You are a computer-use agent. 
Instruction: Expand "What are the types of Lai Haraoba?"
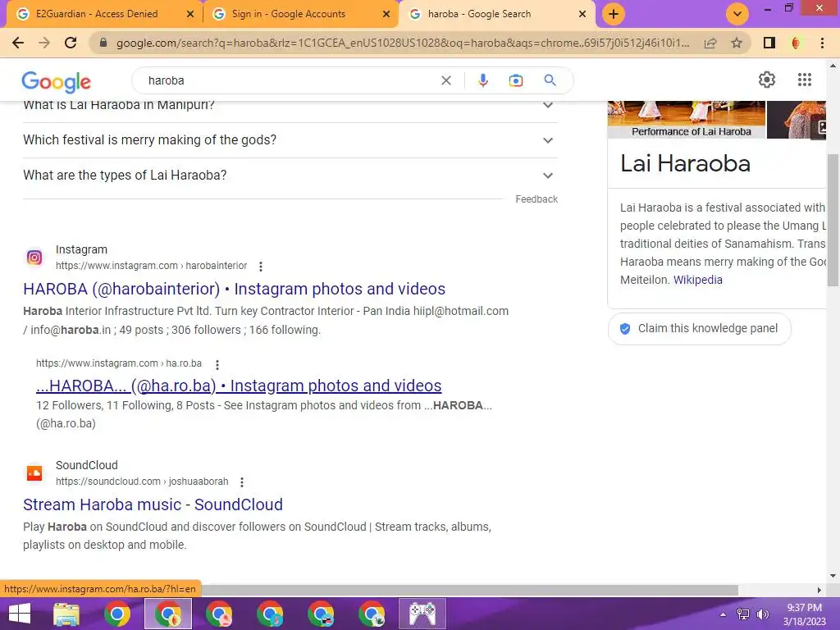click(290, 176)
